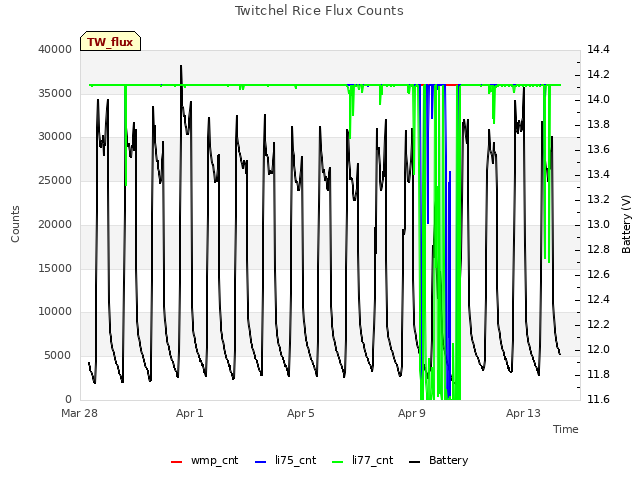Click the red wmp_cnt legend swatch

[176, 462]
